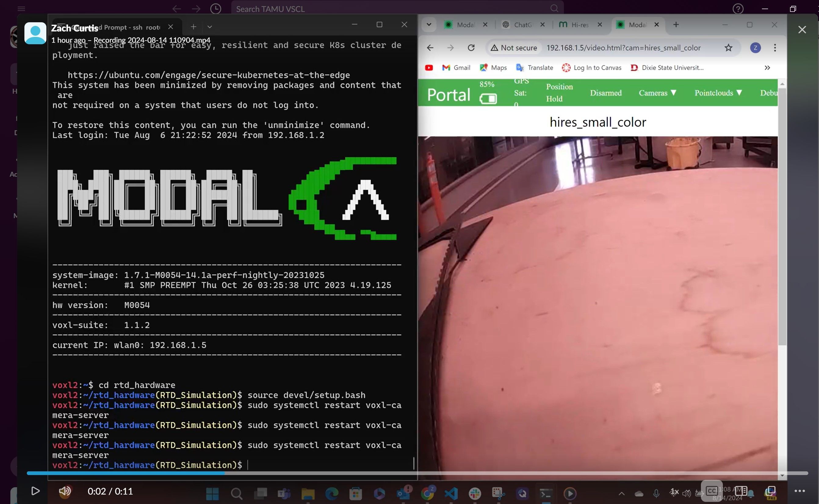Mute the video with the speaker icon
Image resolution: width=819 pixels, height=504 pixels.
65,491
